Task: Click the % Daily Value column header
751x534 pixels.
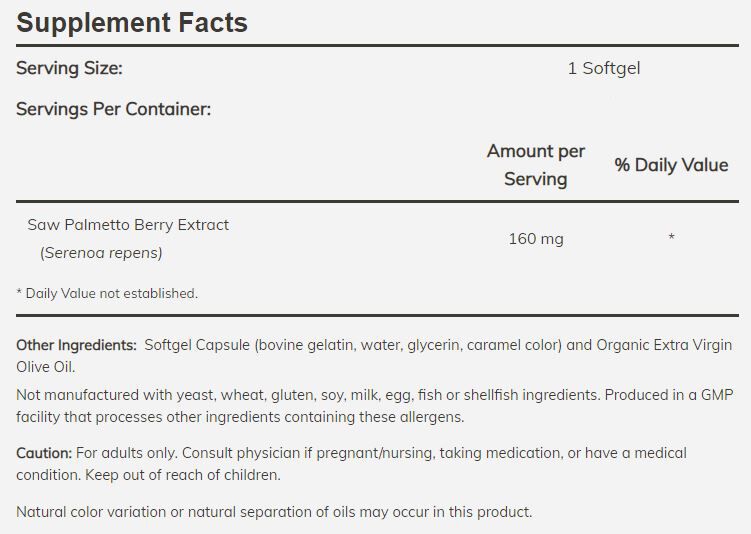Action: (x=671, y=165)
